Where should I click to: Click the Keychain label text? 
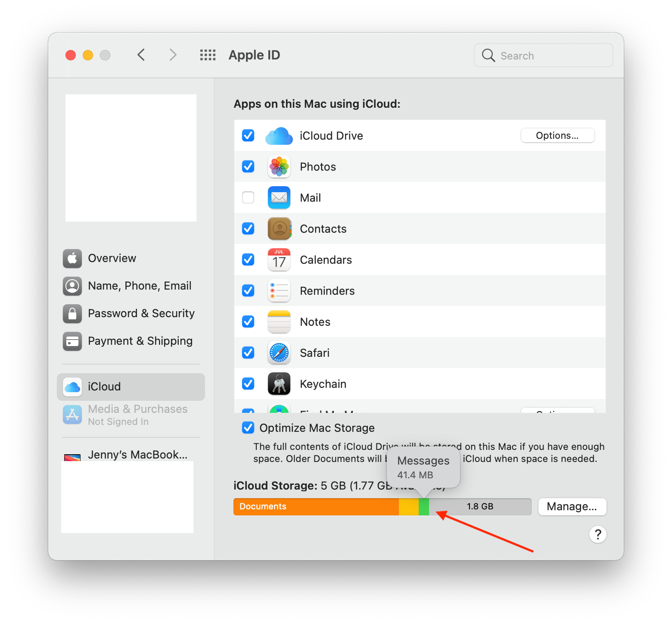point(323,384)
